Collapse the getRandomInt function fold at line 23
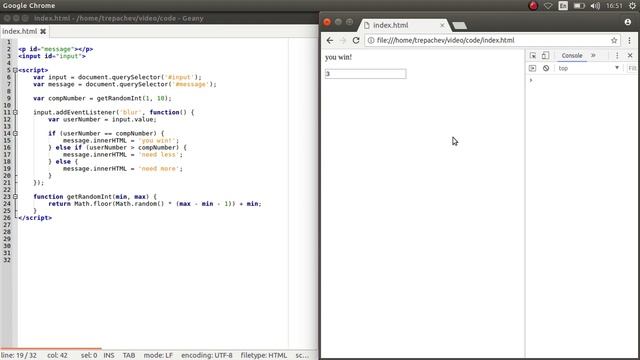 (x=15, y=197)
